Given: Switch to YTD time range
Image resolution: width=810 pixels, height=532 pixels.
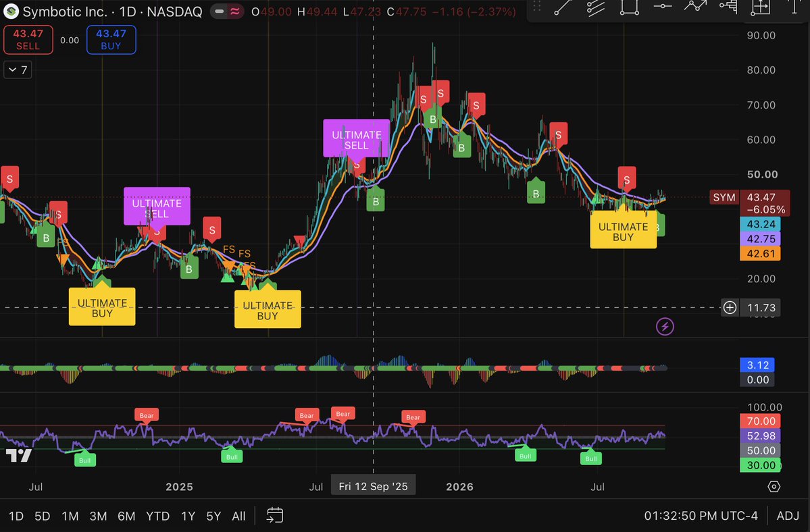Looking at the screenshot, I should click(x=157, y=516).
